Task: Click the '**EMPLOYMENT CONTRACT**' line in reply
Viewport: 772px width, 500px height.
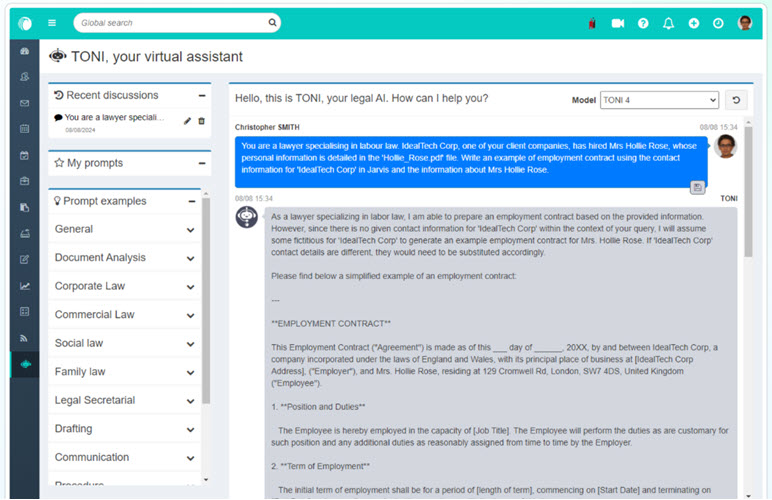Action: coord(331,324)
